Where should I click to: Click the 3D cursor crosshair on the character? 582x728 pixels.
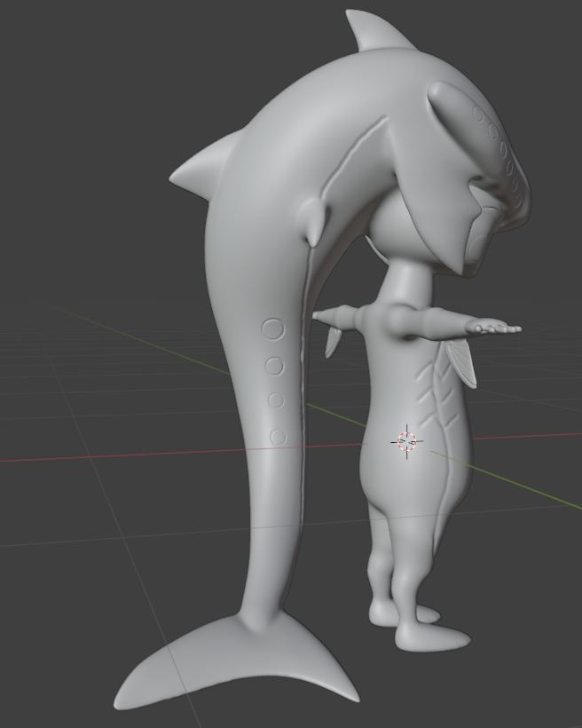coord(407,441)
